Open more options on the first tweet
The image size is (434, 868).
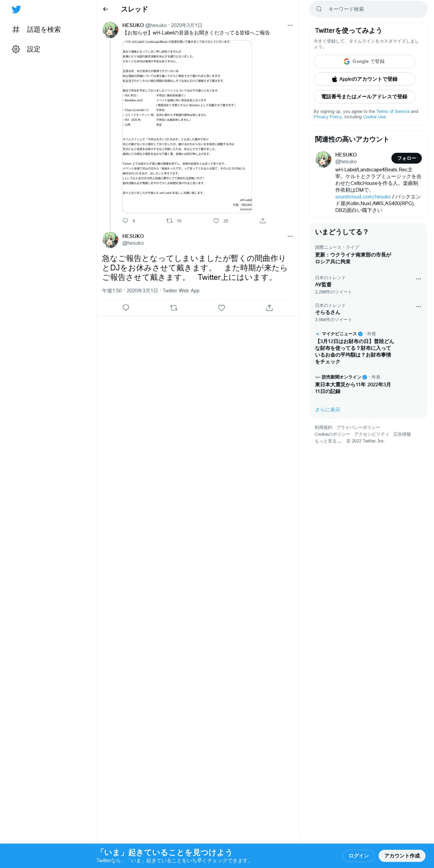[x=290, y=25]
